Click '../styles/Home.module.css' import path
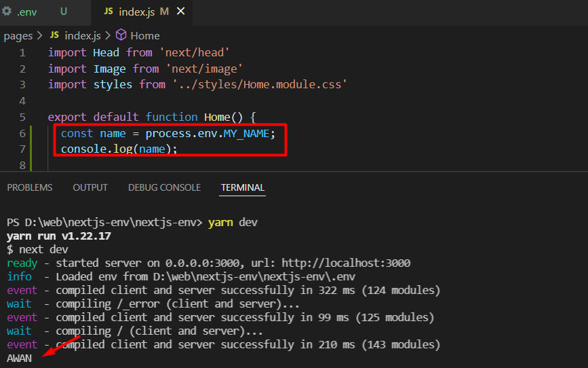The height and width of the screenshot is (368, 588). [260, 84]
